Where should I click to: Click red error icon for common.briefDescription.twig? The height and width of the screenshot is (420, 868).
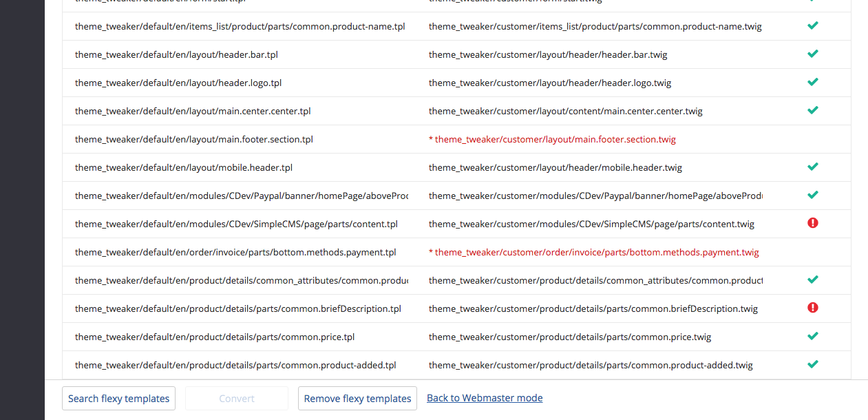812,308
